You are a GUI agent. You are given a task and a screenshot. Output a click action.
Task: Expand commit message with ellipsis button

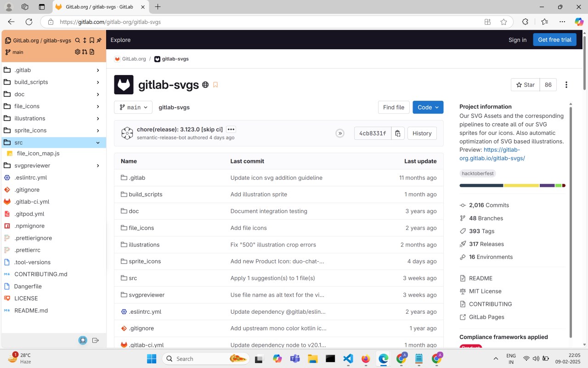click(231, 129)
